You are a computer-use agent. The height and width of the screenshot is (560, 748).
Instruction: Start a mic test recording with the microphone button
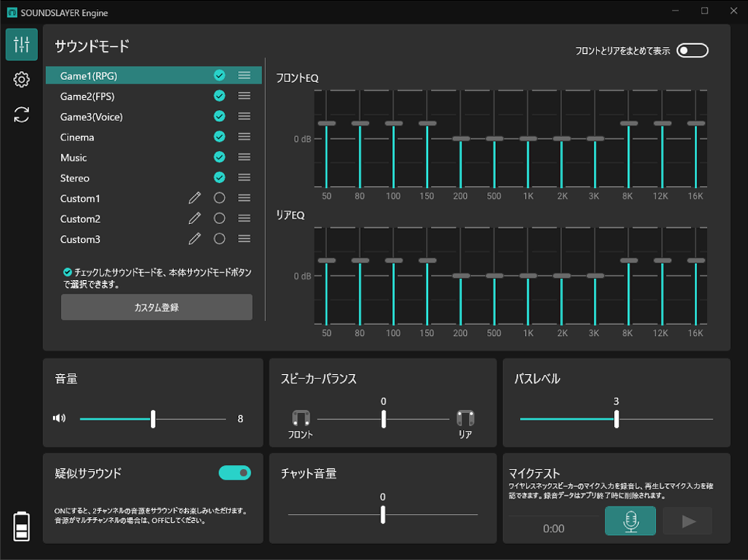631,521
